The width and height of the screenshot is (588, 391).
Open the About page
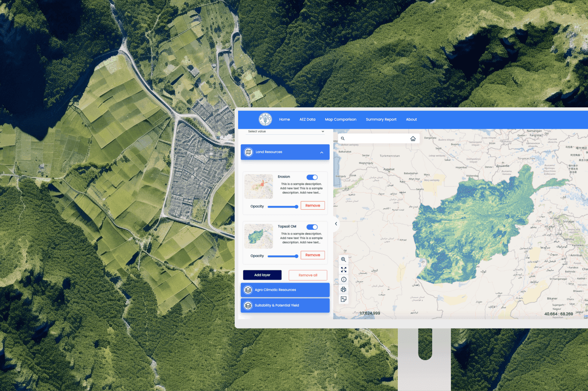coord(411,119)
